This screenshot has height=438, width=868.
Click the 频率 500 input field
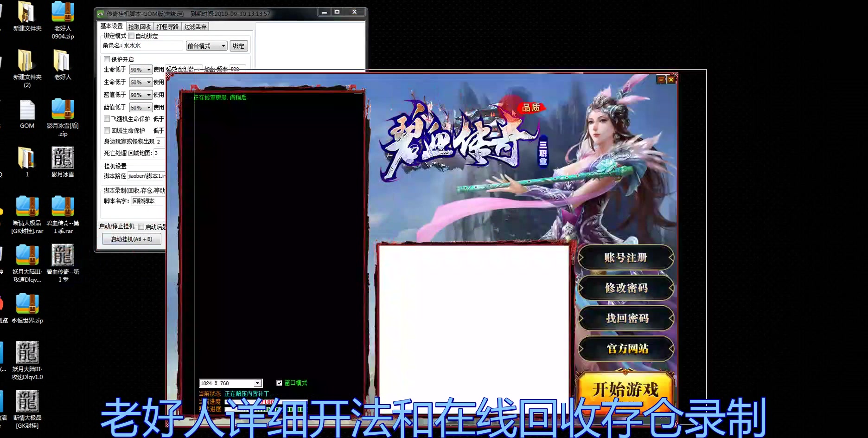pyautogui.click(x=237, y=69)
